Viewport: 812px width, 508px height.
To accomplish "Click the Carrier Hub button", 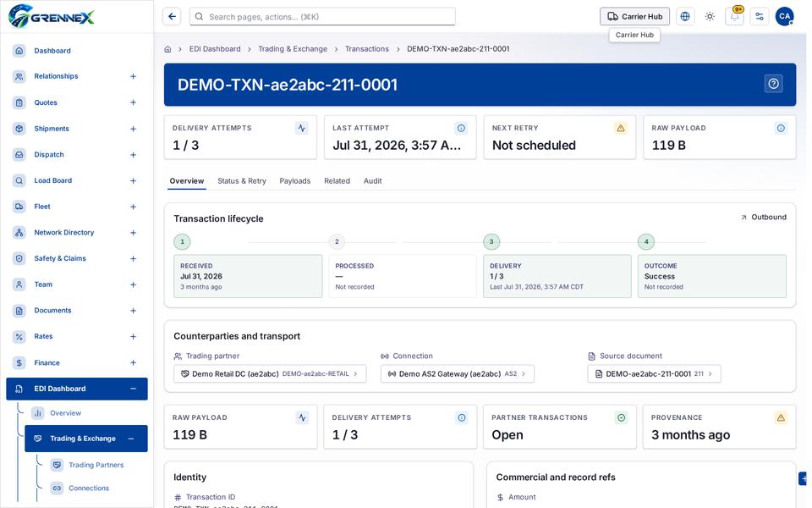I will click(x=634, y=17).
